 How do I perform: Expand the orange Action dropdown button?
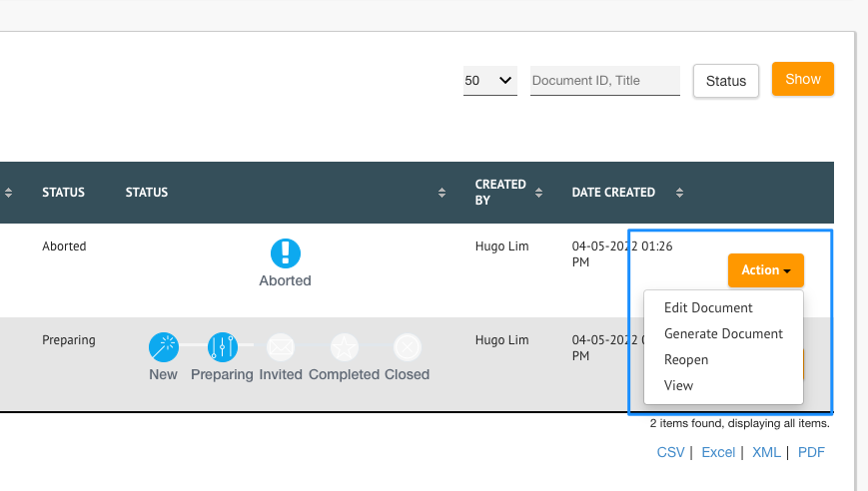(x=765, y=270)
